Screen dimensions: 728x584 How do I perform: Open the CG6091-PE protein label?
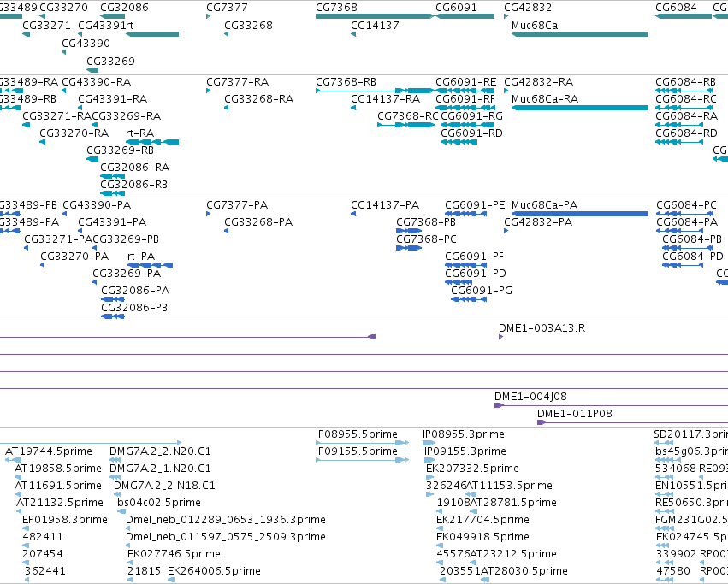click(475, 205)
